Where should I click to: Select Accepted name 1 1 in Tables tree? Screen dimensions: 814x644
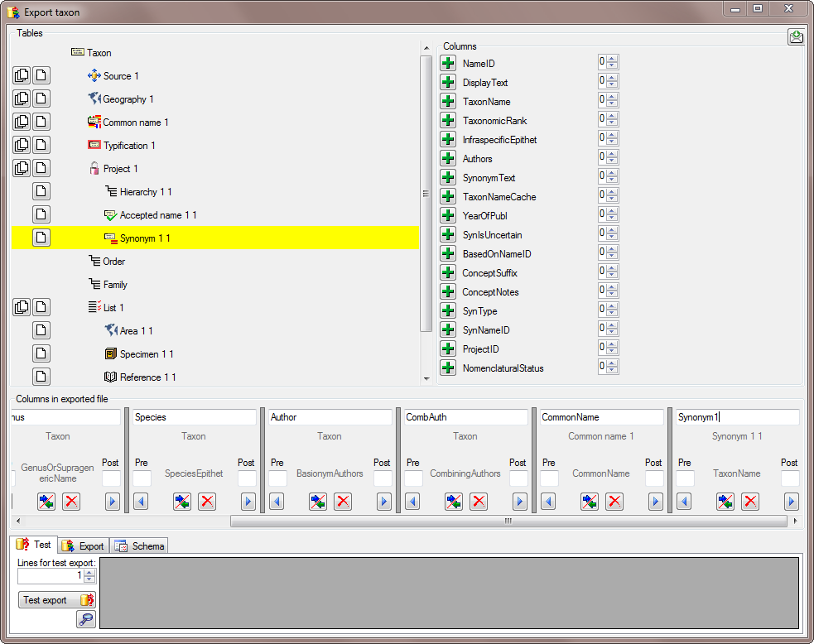[x=157, y=215]
